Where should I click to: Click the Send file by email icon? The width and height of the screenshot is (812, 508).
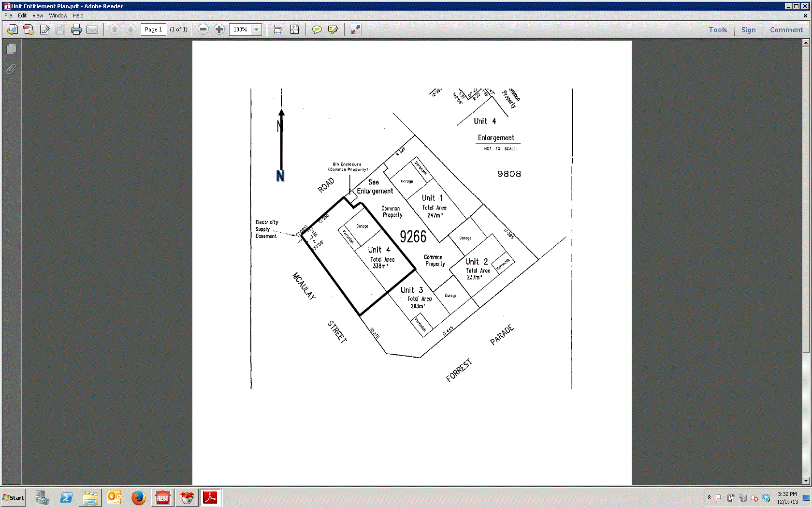92,30
